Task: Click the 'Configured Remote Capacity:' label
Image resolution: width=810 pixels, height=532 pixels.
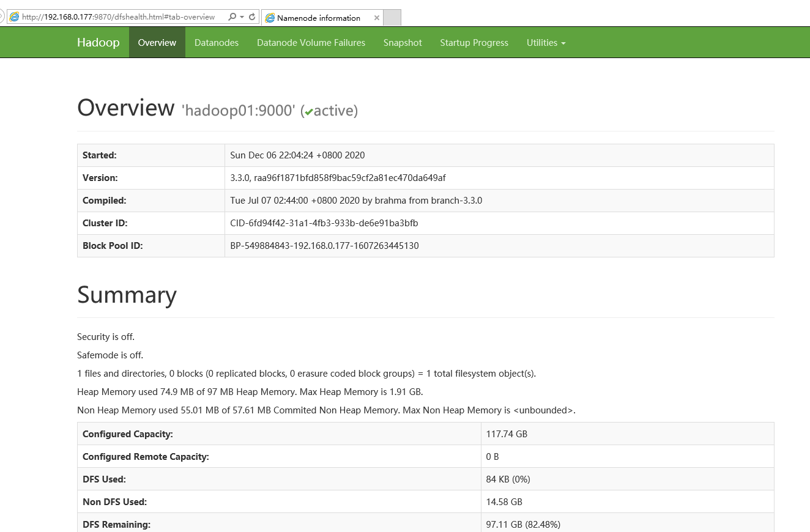Action: click(x=146, y=457)
